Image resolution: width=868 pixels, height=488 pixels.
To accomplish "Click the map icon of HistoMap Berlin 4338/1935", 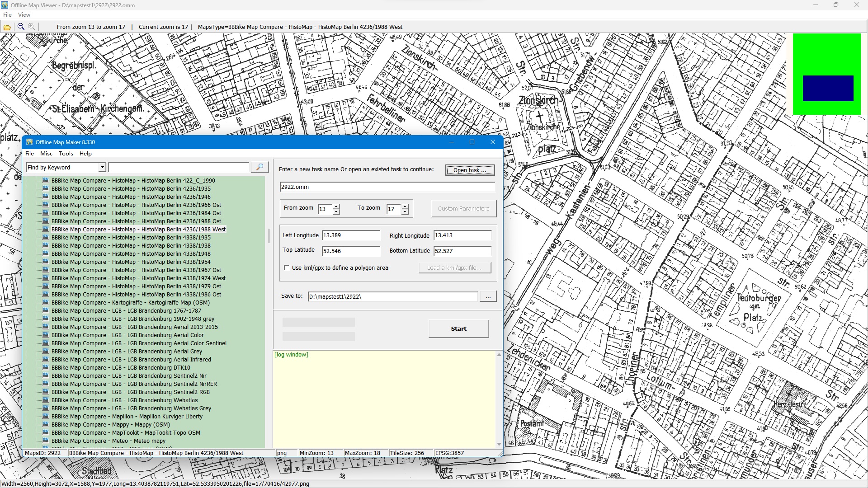I will point(46,237).
